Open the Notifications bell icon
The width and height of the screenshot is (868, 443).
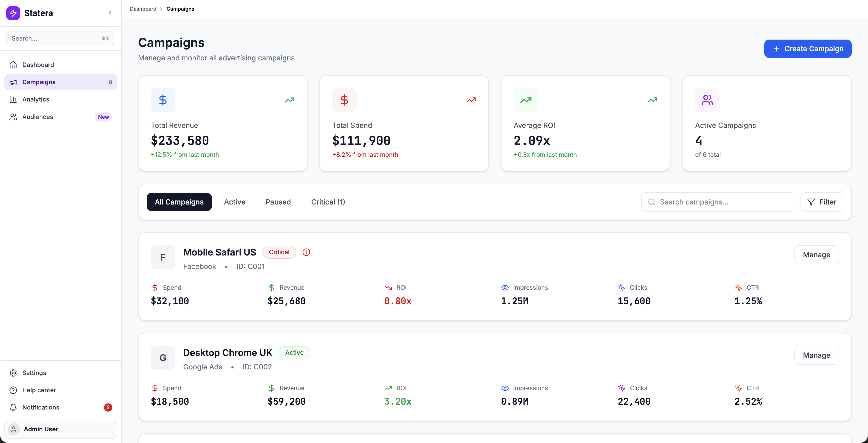[13, 407]
